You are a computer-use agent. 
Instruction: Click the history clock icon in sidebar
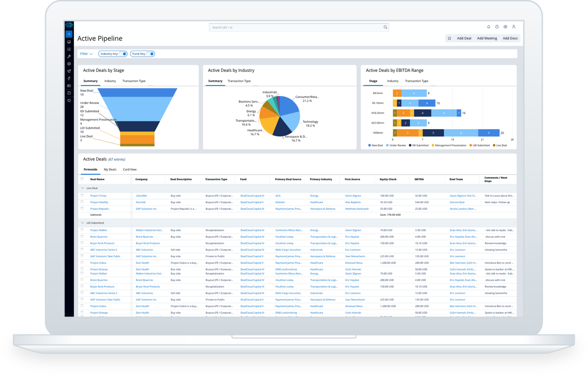coord(69,93)
